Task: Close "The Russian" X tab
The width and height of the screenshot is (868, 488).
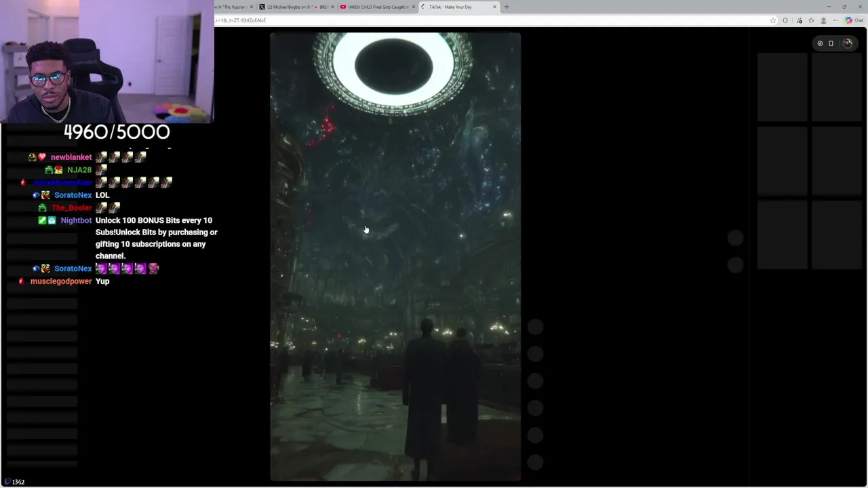Action: (252, 7)
